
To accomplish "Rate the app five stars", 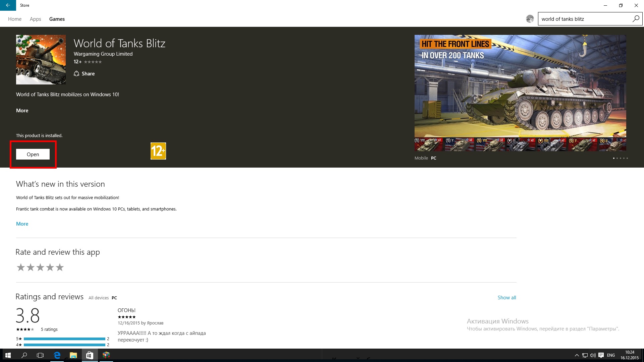I will click(x=60, y=267).
